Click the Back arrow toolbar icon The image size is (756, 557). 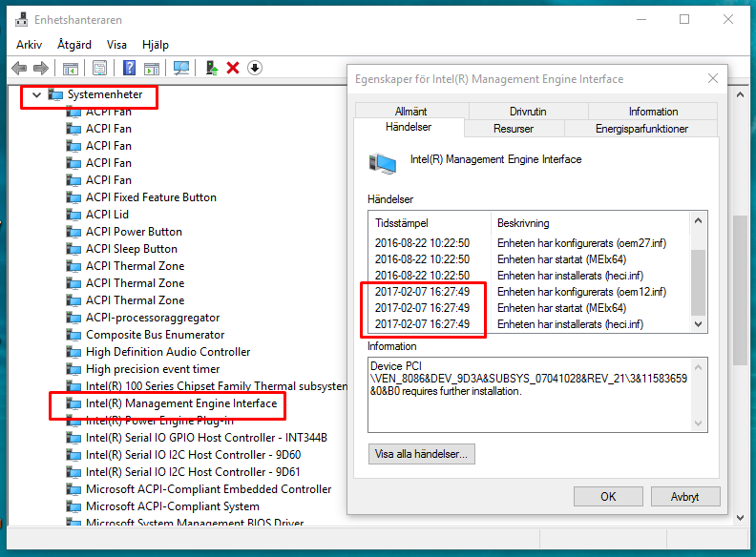pyautogui.click(x=19, y=68)
